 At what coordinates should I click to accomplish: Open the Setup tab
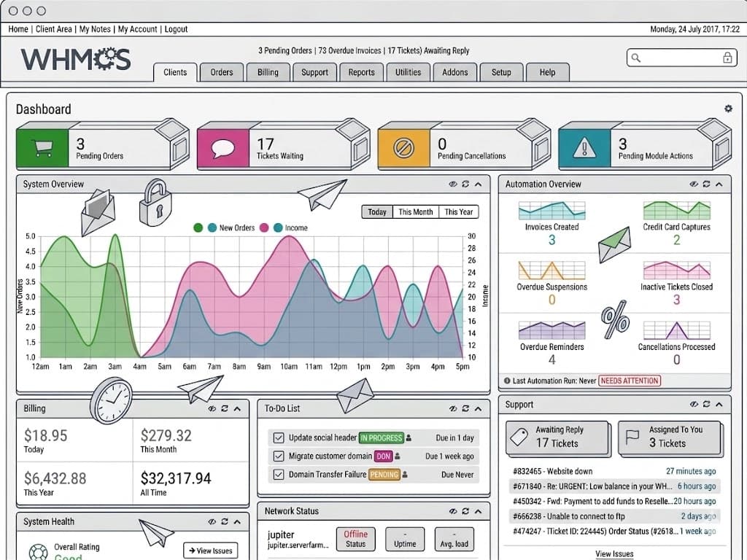coord(501,72)
